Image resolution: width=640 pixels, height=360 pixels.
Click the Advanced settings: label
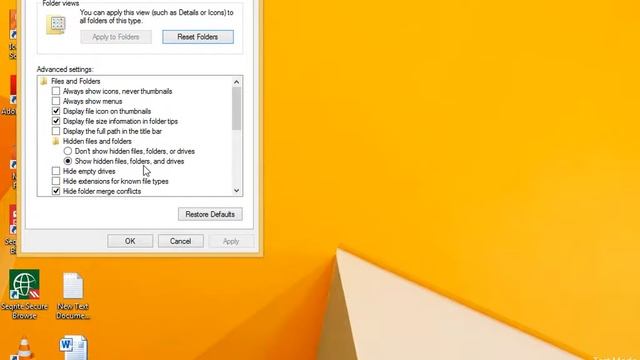(x=65, y=69)
